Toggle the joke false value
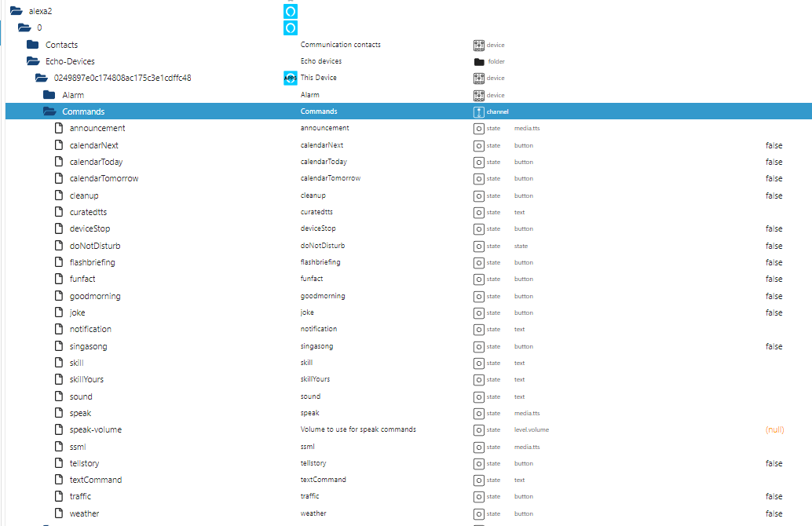The image size is (812, 526). (774, 312)
